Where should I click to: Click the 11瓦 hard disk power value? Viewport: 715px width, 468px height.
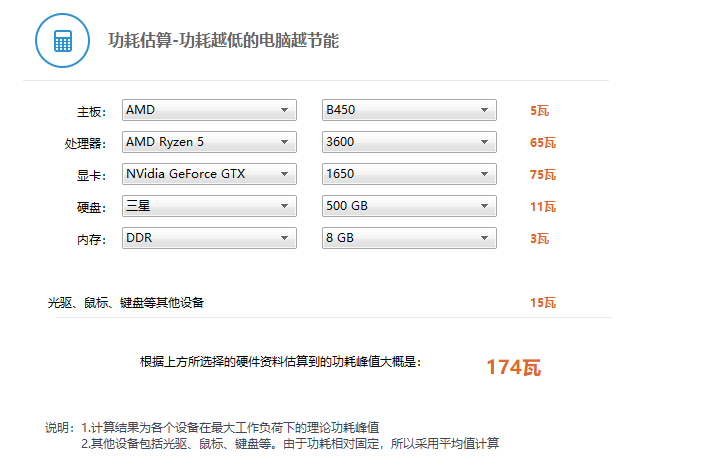(542, 207)
